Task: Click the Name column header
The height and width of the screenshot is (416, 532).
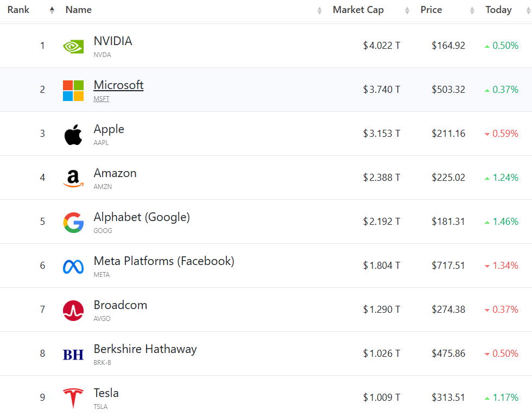Action: pyautogui.click(x=78, y=10)
